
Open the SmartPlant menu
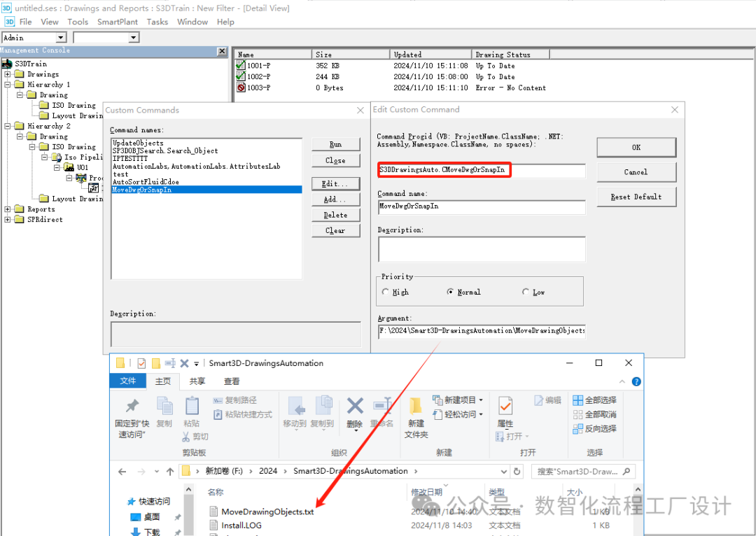[x=117, y=22]
